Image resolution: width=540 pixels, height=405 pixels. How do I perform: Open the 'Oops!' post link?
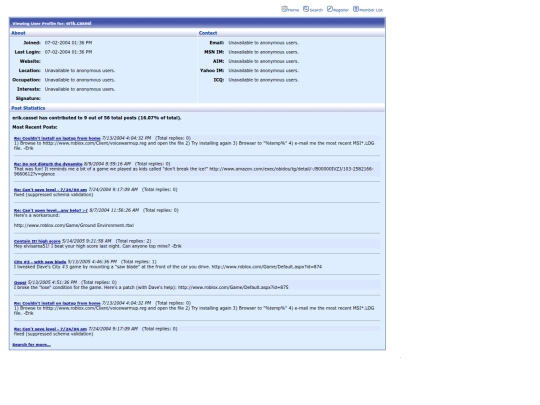[20, 282]
